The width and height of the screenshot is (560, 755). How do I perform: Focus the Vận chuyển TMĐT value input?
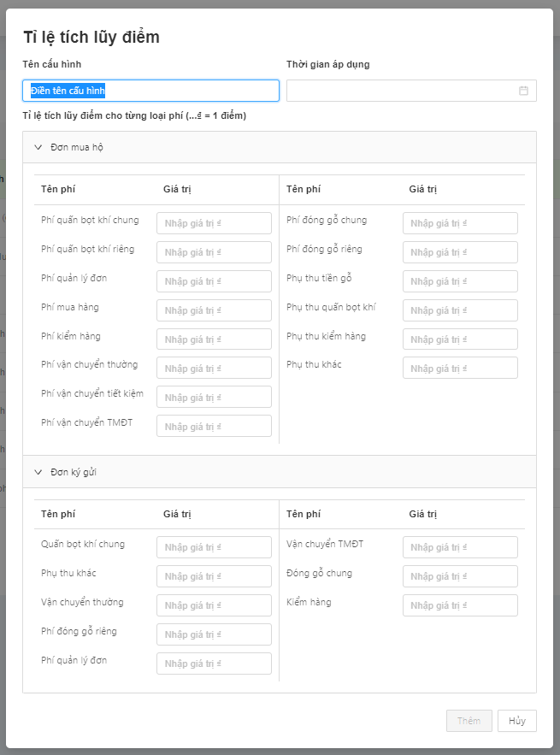coord(460,548)
